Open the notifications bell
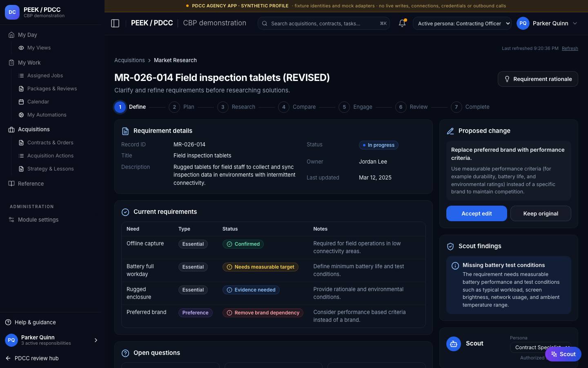The width and height of the screenshot is (588, 368). [402, 23]
